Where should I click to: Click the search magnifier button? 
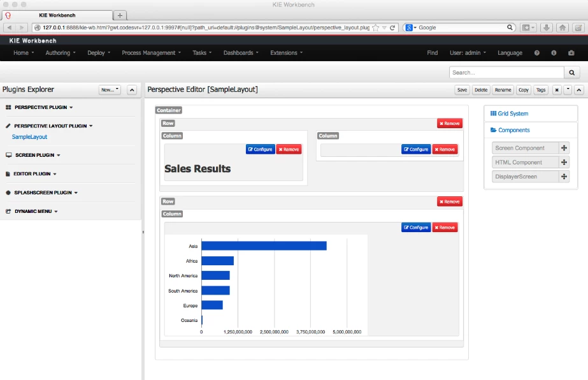(x=572, y=73)
